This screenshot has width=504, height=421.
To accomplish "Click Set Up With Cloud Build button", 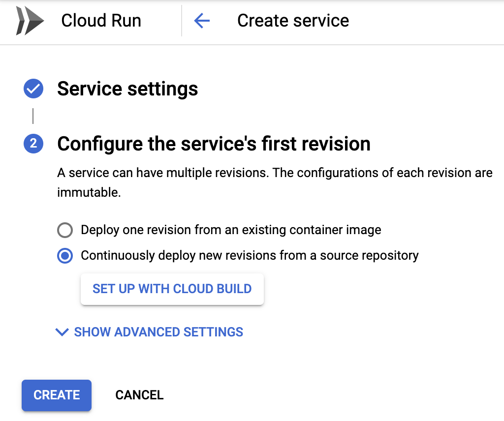I will tap(172, 289).
